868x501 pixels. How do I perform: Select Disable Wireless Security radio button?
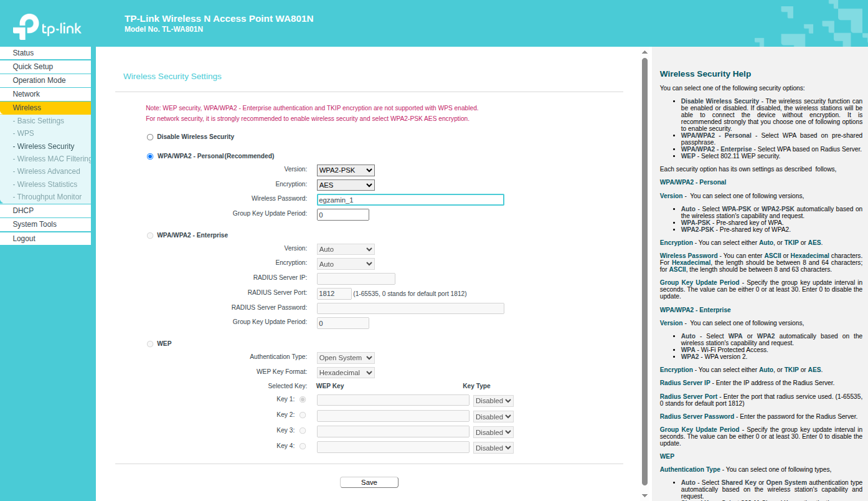(149, 137)
